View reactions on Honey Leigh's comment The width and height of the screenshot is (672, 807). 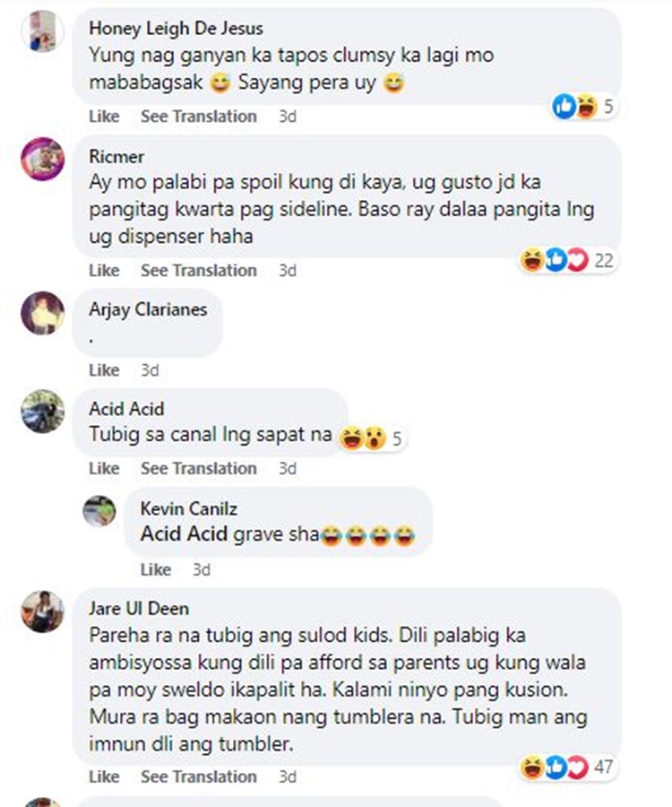(583, 107)
